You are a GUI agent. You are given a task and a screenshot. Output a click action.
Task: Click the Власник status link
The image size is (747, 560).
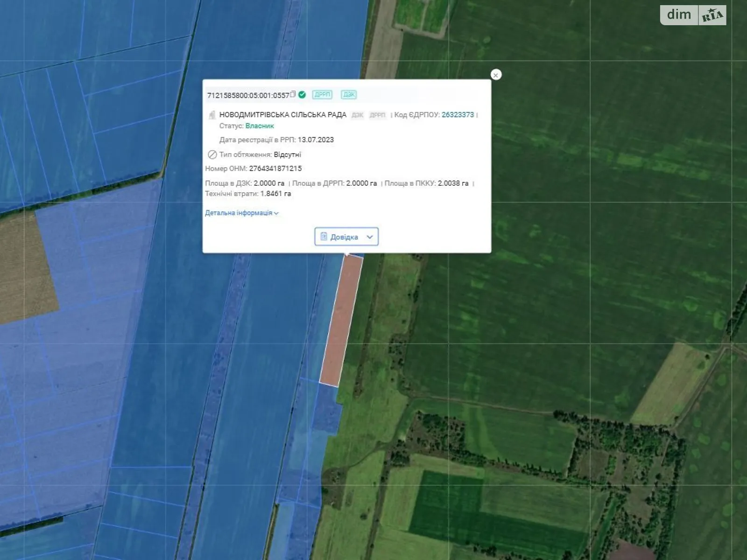(260, 126)
